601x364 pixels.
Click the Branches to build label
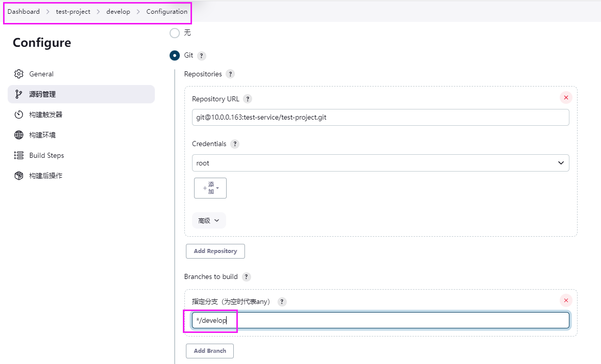[211, 276]
